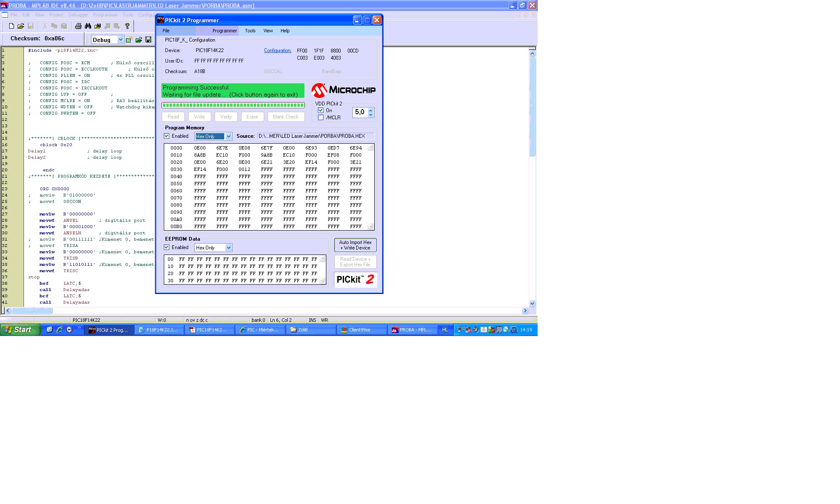This screenshot has width=840, height=504.
Task: Uncheck the VDD PICkit 2 On checkbox
Action: click(321, 110)
